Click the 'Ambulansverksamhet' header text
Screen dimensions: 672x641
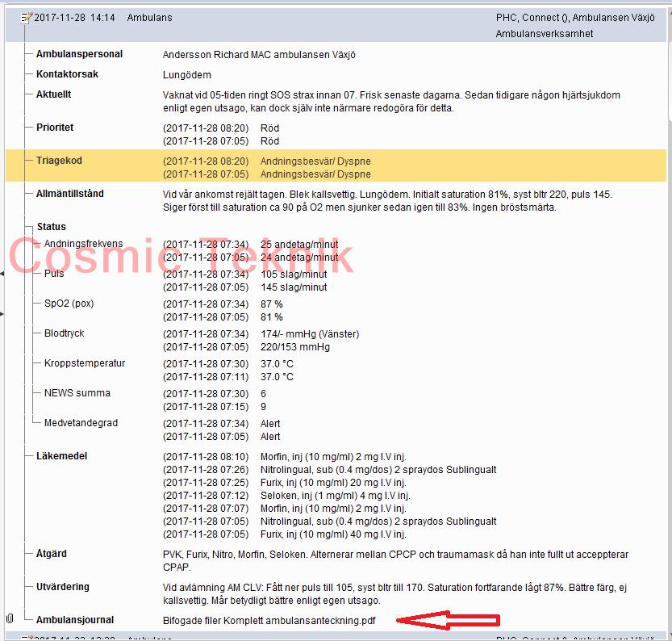tap(545, 34)
